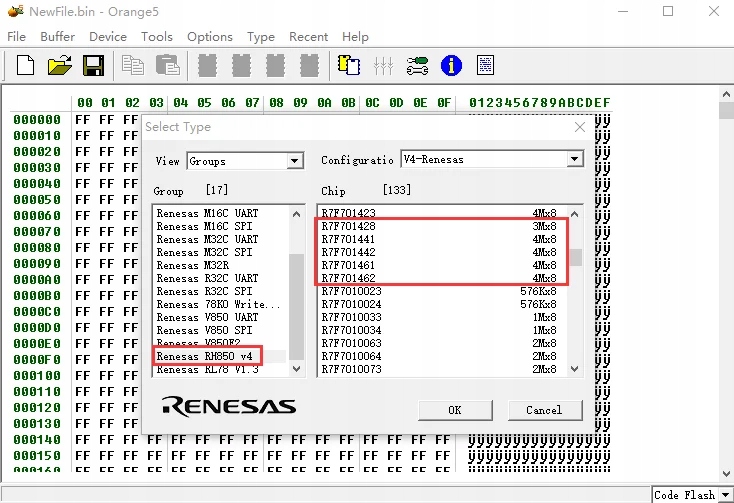Image resolution: width=734 pixels, height=503 pixels.
Task: Click the blue info icon
Action: coord(451,66)
